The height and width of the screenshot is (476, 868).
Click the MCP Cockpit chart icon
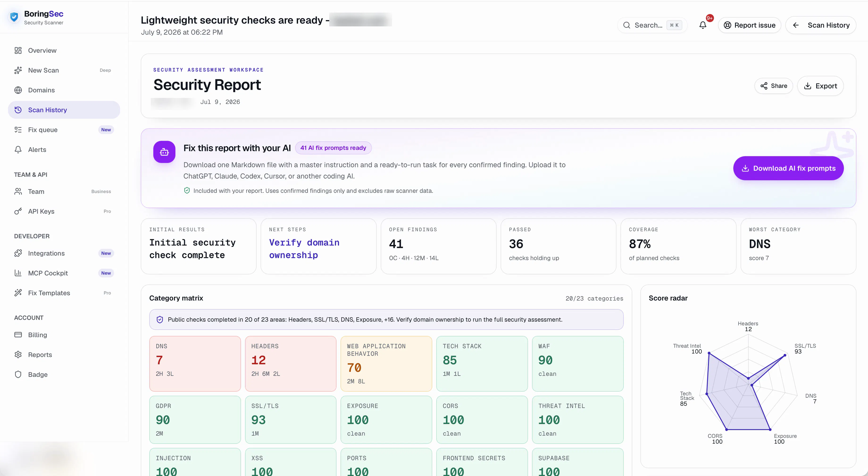tap(18, 273)
